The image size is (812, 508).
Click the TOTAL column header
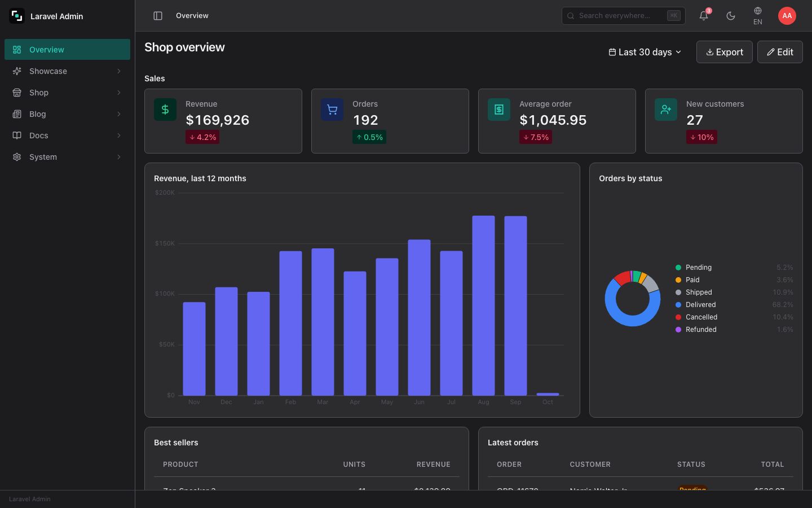coord(773,465)
